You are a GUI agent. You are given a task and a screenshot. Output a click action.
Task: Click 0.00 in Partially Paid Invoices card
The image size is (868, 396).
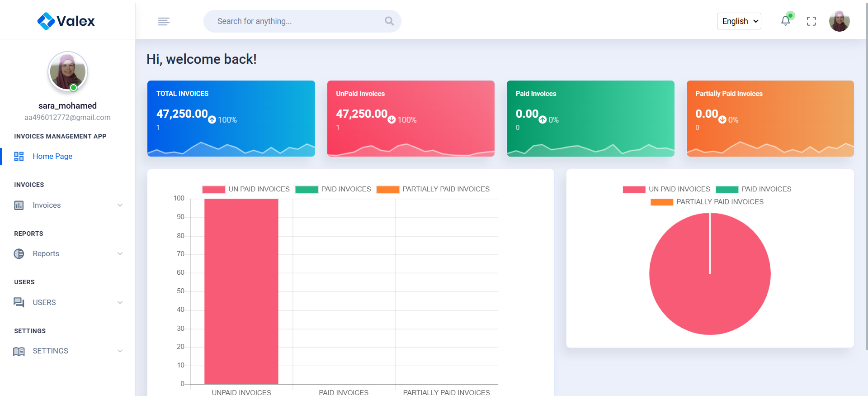[707, 114]
